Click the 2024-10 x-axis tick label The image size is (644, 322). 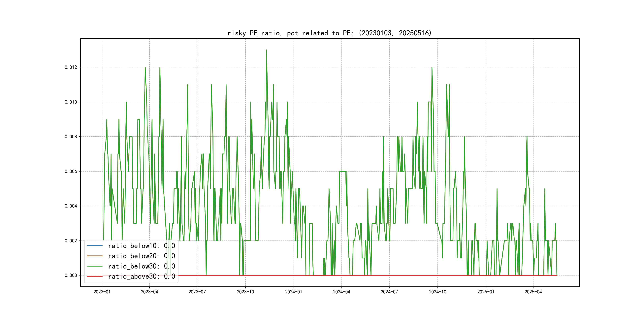click(x=437, y=292)
